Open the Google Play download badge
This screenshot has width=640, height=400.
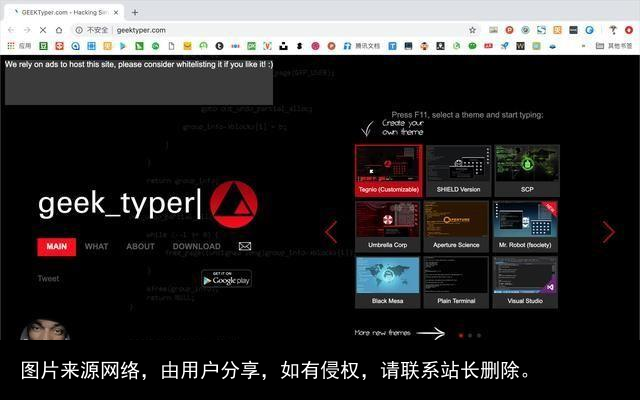[x=227, y=279]
